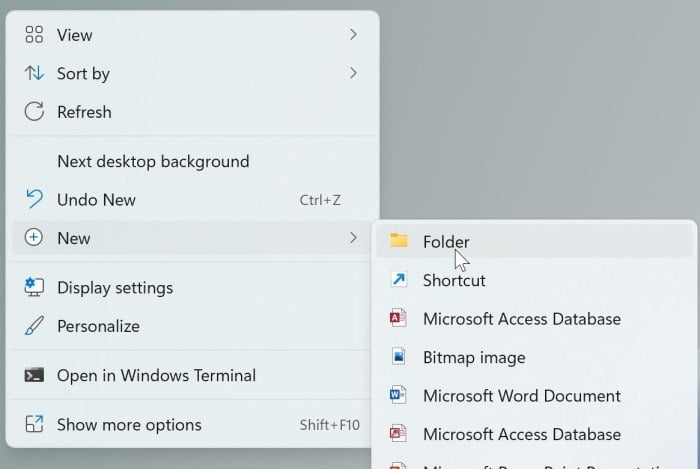
Task: Click the blue Word document icon
Action: click(398, 395)
